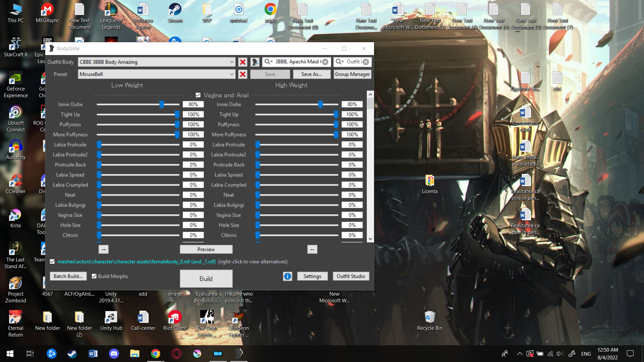
Task: Click the slider list scroll down arrow
Action: 370,239
